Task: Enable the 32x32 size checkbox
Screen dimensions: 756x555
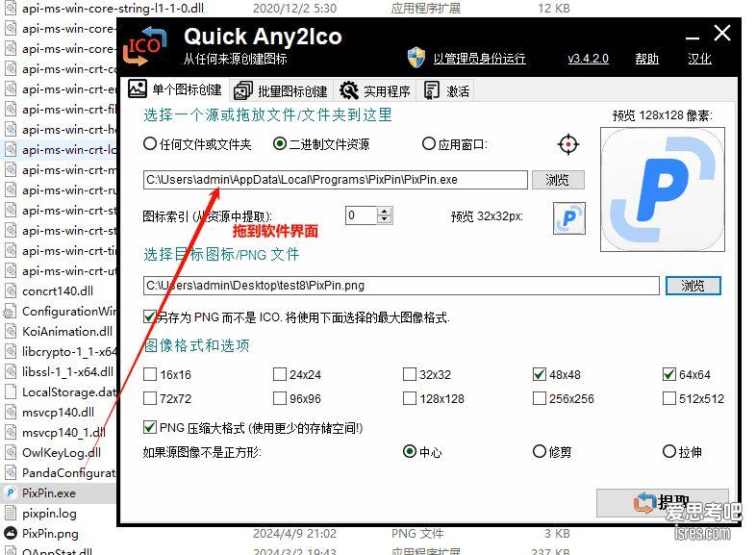Action: 410,374
